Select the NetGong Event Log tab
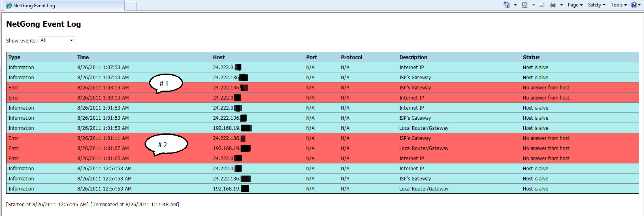This screenshot has height=216, width=644. point(61,6)
